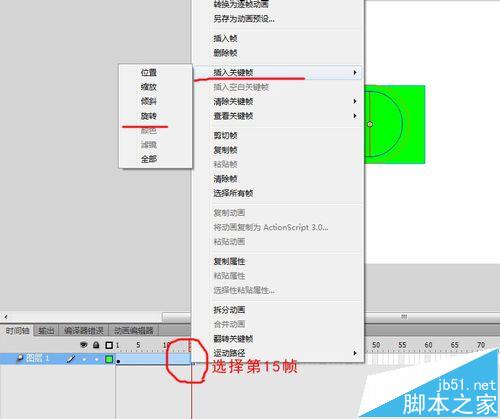Switch to the 编译器错误 tab
500x419 pixels.
(x=84, y=331)
